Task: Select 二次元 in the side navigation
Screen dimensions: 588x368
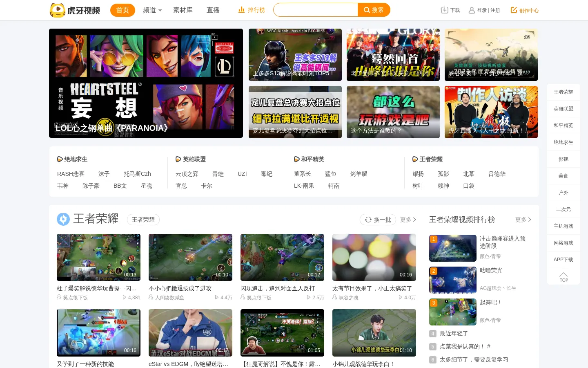Action: [x=563, y=209]
